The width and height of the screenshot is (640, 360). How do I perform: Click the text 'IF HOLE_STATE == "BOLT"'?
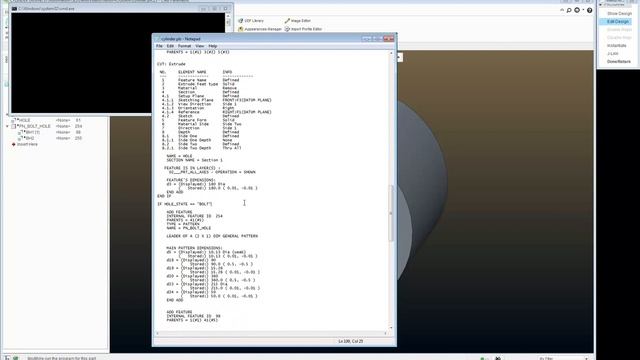pos(185,204)
